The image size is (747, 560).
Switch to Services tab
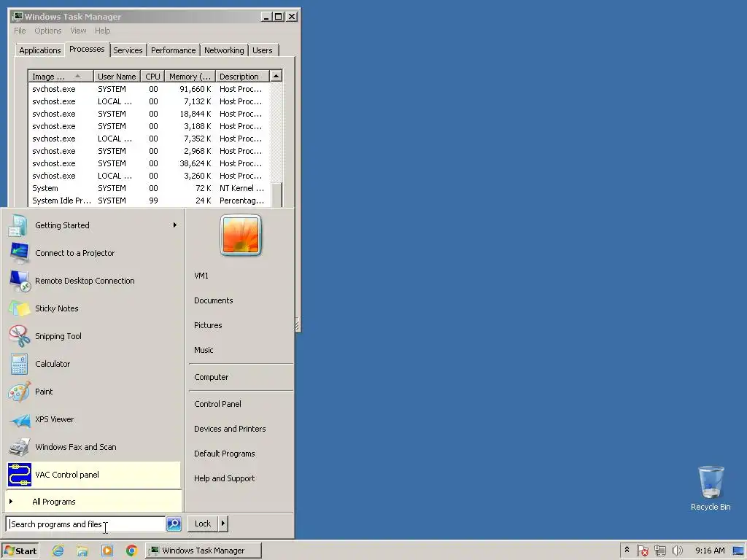coord(128,50)
